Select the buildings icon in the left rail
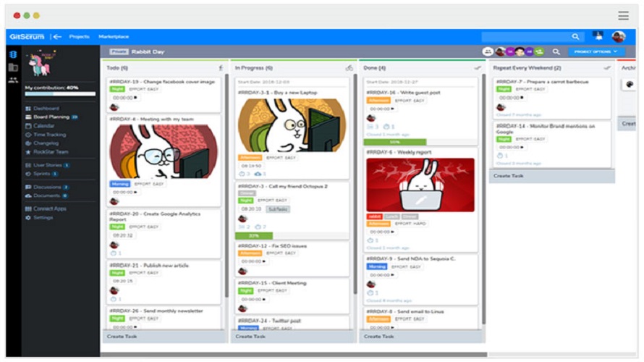The image size is (644, 362). [x=13, y=67]
